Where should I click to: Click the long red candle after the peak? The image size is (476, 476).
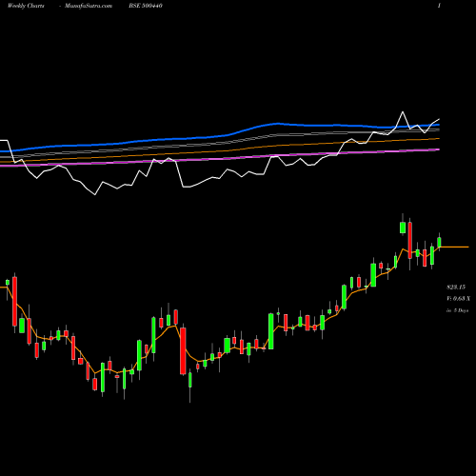pos(410,240)
